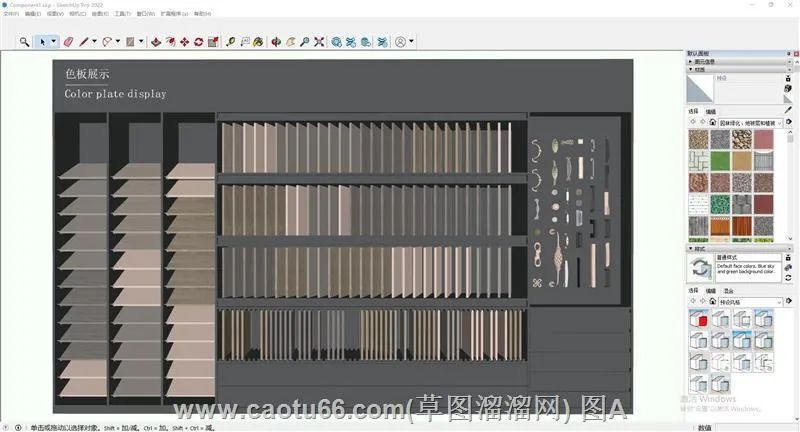Activate the Line pencil tool
The height and width of the screenshot is (432, 800).
(x=84, y=42)
